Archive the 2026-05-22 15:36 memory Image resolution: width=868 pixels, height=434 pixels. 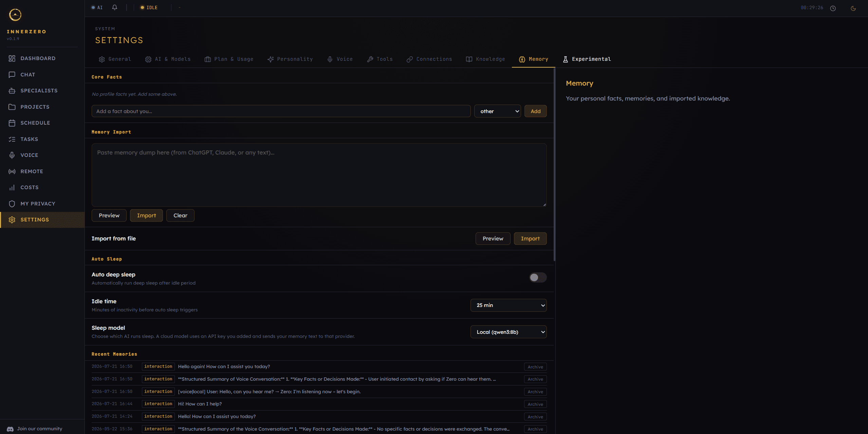[535, 429]
